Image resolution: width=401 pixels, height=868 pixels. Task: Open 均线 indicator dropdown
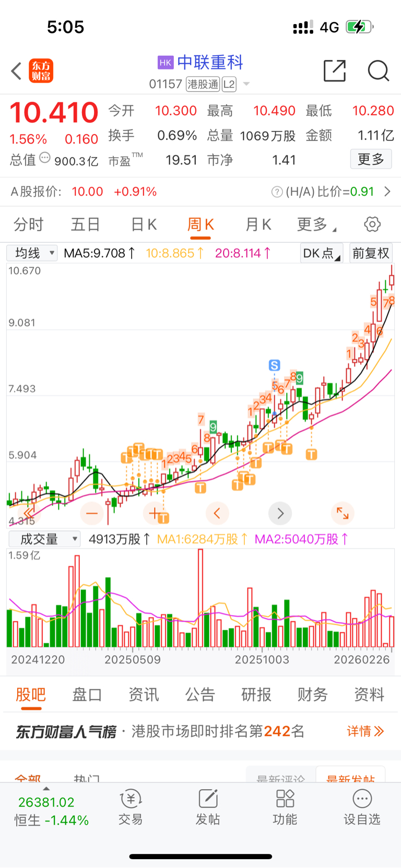[32, 253]
